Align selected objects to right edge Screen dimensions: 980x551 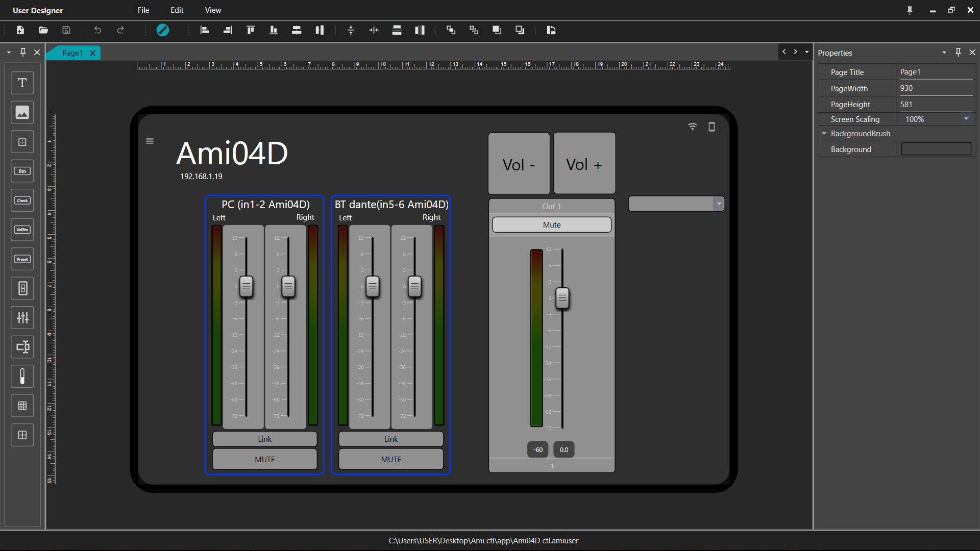(x=228, y=30)
